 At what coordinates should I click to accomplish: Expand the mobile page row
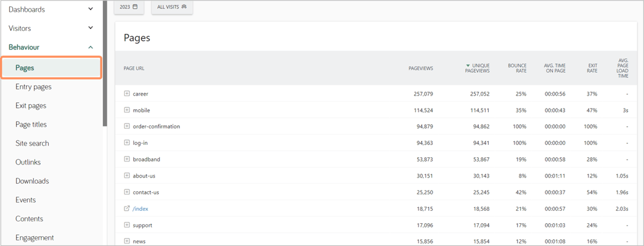pos(127,110)
